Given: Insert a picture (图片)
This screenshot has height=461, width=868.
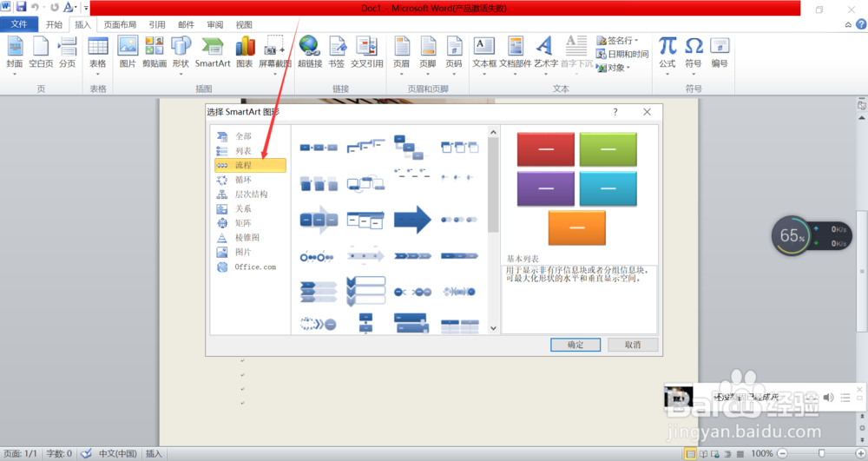Looking at the screenshot, I should (x=128, y=53).
